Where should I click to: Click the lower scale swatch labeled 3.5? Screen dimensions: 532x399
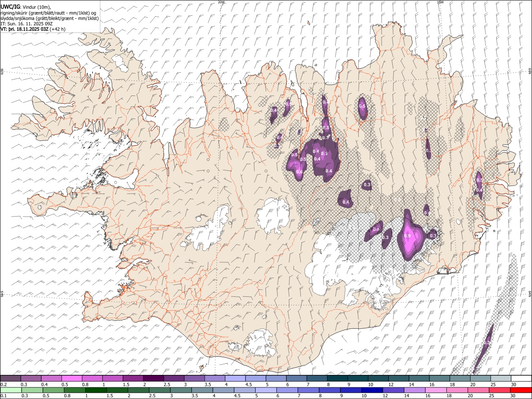click(x=202, y=390)
